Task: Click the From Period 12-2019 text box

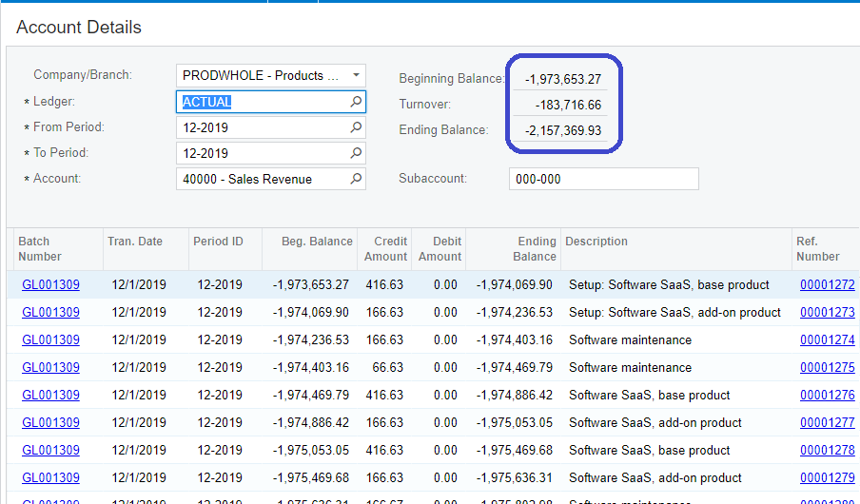Action: 271,127
